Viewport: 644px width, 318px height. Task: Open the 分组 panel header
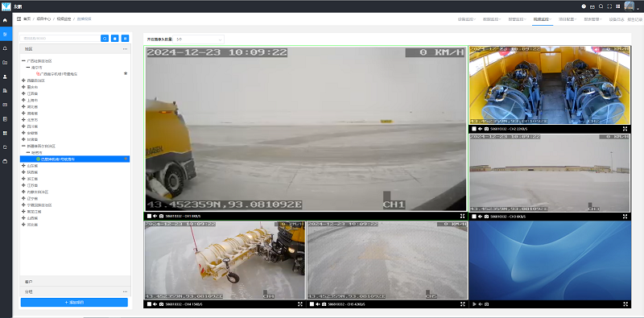click(75, 291)
